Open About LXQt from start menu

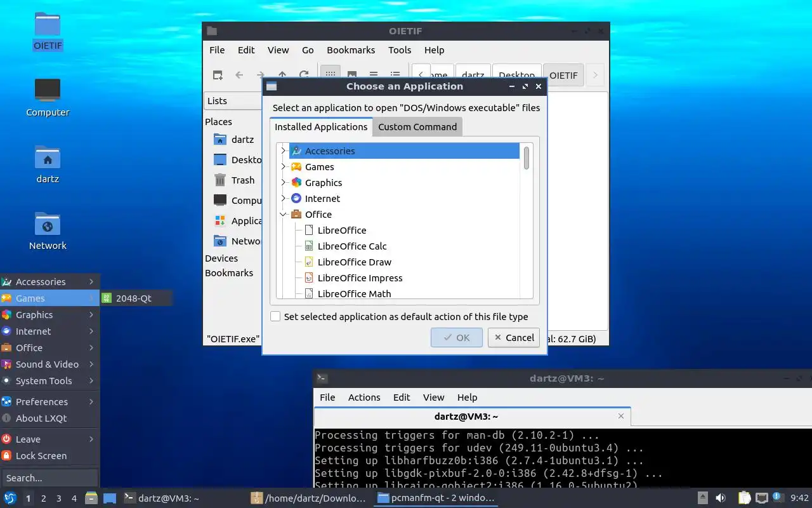pos(49,418)
